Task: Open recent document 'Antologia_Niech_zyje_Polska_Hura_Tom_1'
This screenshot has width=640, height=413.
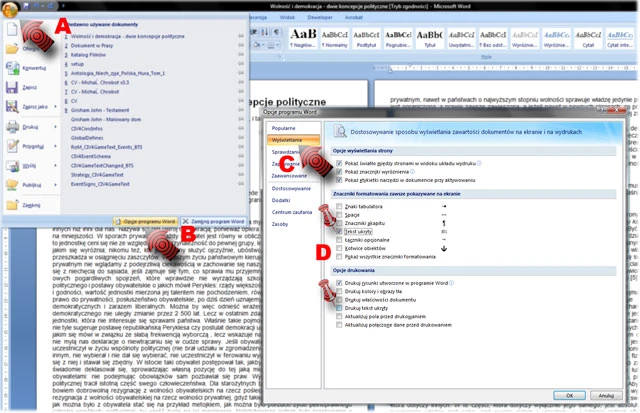Action: 118,73
